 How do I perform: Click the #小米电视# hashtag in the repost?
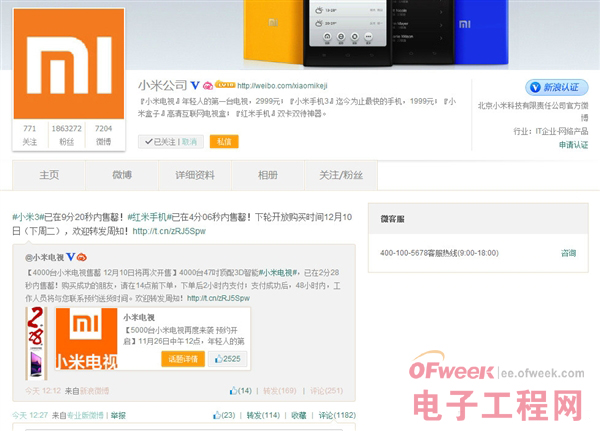(x=279, y=273)
